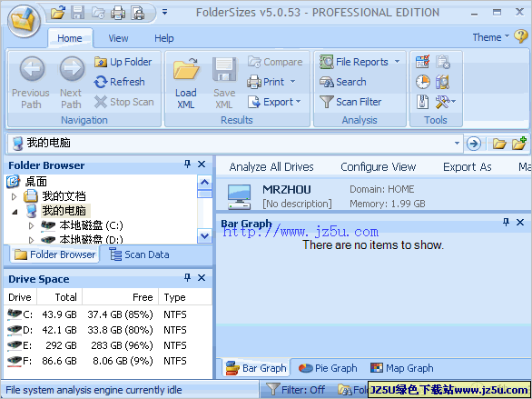The image size is (532, 399).
Task: Click the open-folder icon in quick access toolbar
Action: point(58,14)
